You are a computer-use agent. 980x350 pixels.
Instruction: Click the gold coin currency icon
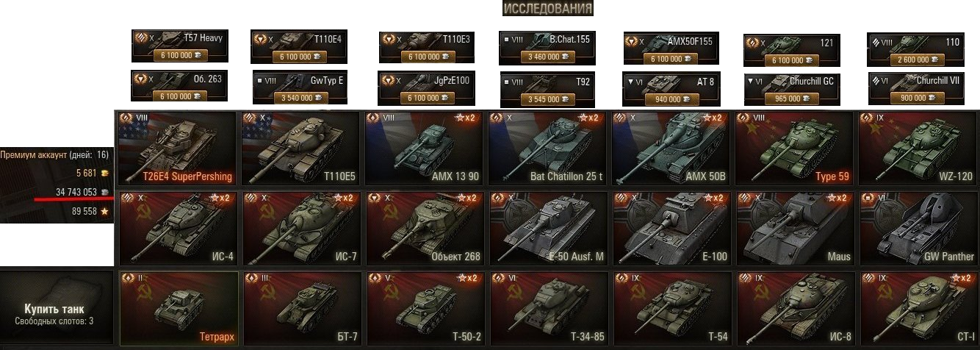(104, 174)
